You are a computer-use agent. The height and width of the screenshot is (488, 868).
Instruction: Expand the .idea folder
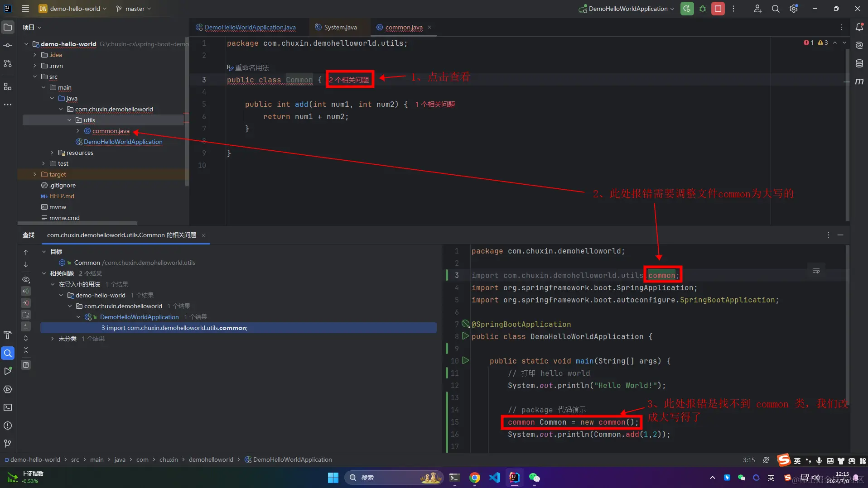pyautogui.click(x=35, y=55)
